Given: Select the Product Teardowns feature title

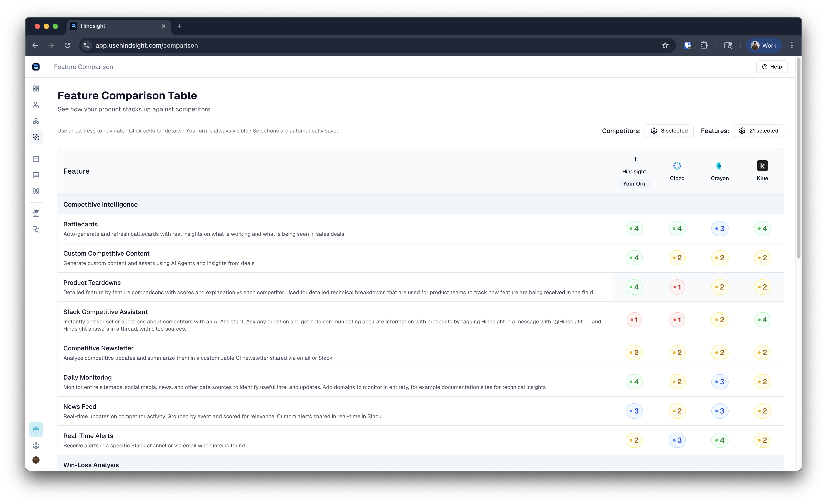Looking at the screenshot, I should tap(92, 283).
